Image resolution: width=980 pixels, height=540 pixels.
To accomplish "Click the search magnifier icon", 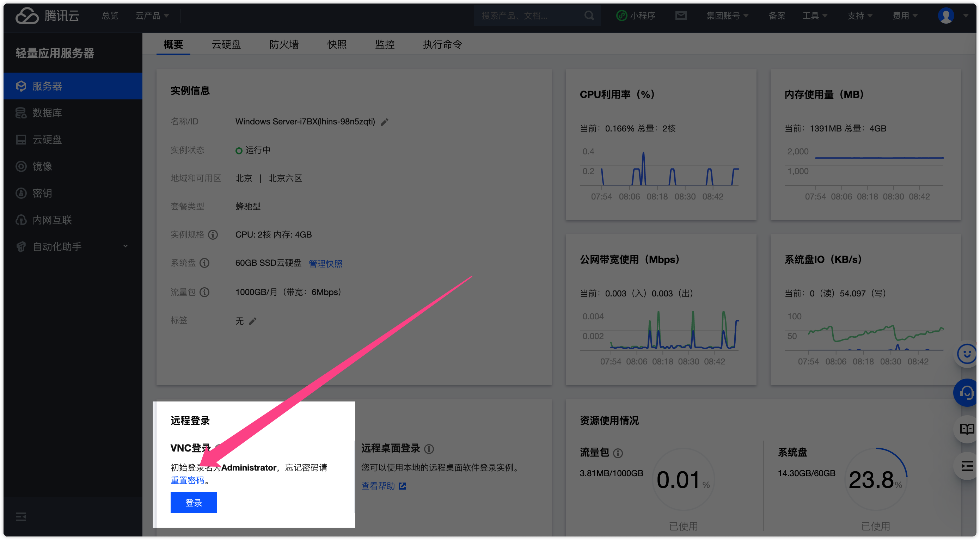I will [x=589, y=16].
